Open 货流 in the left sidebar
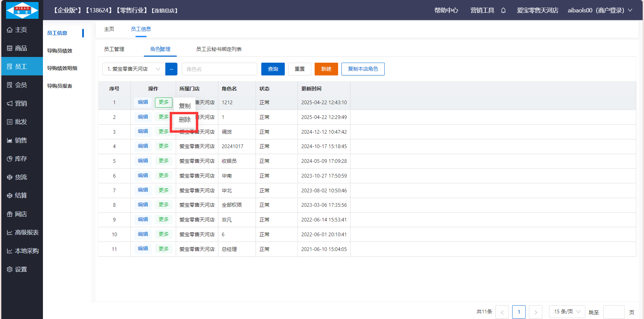The width and height of the screenshot is (644, 319). [22, 177]
